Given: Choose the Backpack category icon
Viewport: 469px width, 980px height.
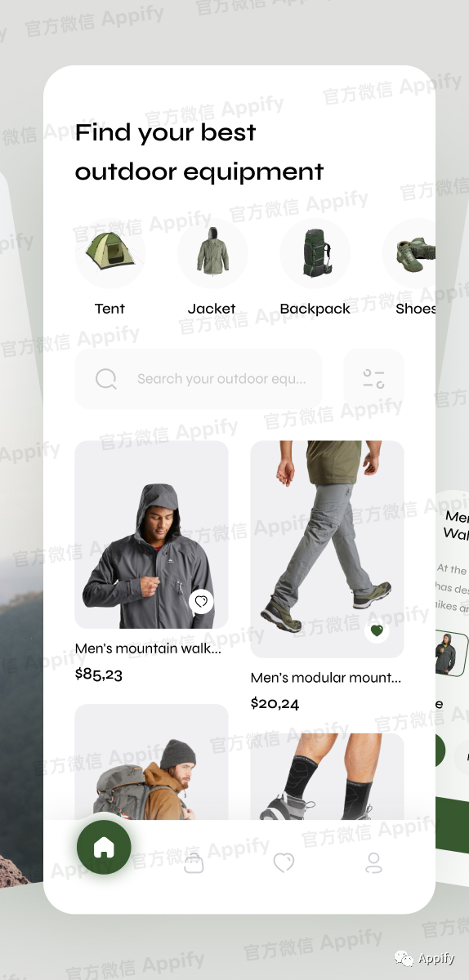Looking at the screenshot, I should 315,252.
